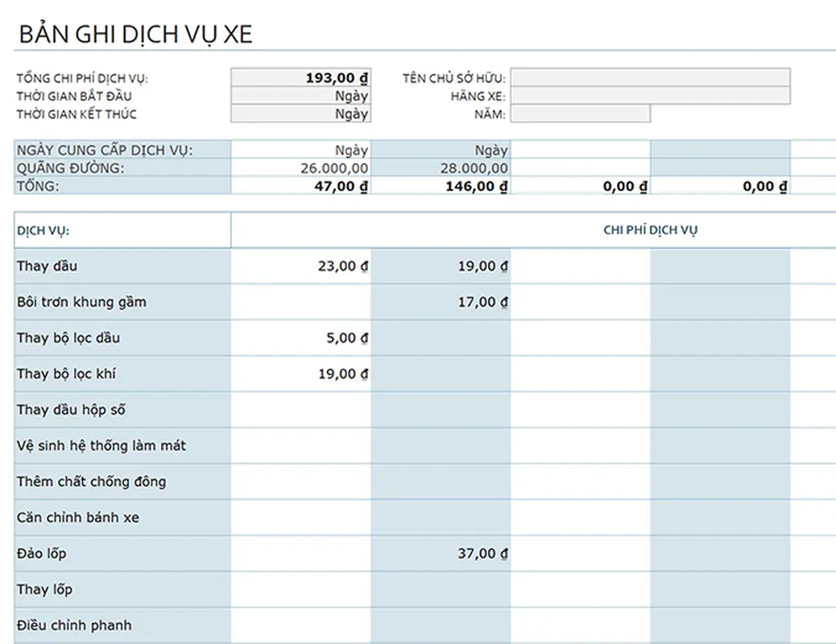Select the 37,00 ₫ Đảo lốp cost cell

click(441, 554)
